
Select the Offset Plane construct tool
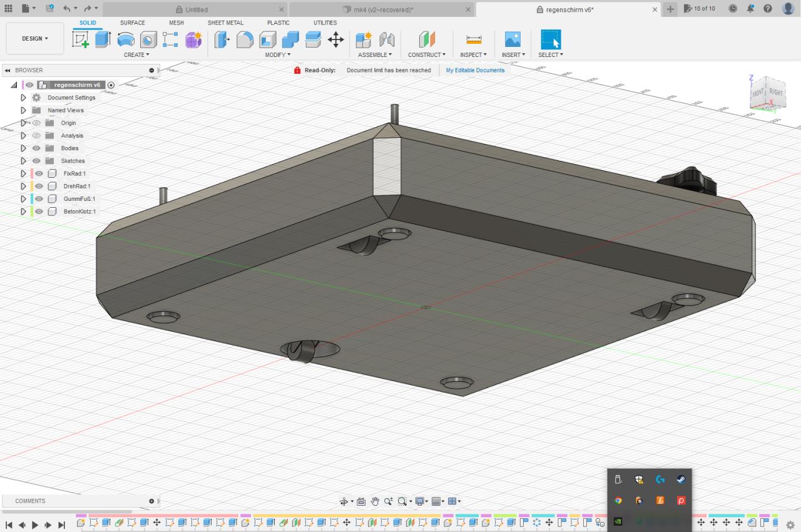pyautogui.click(x=427, y=40)
